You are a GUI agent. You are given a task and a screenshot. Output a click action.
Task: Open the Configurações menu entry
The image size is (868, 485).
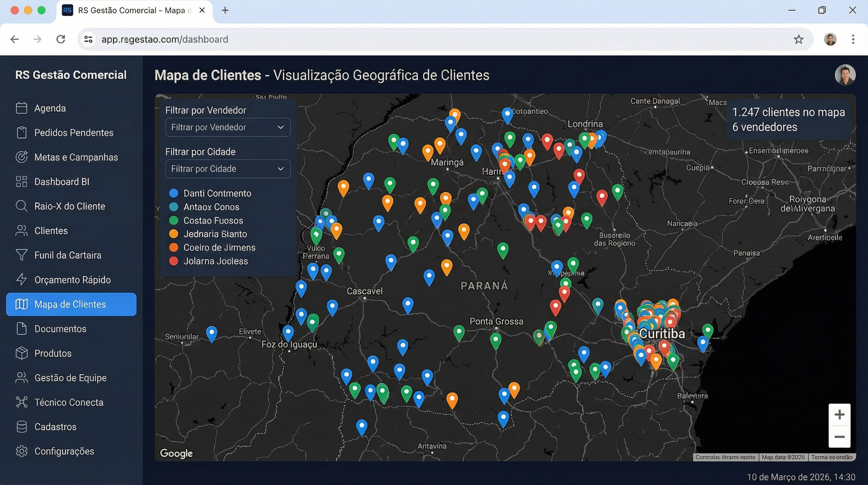point(64,451)
